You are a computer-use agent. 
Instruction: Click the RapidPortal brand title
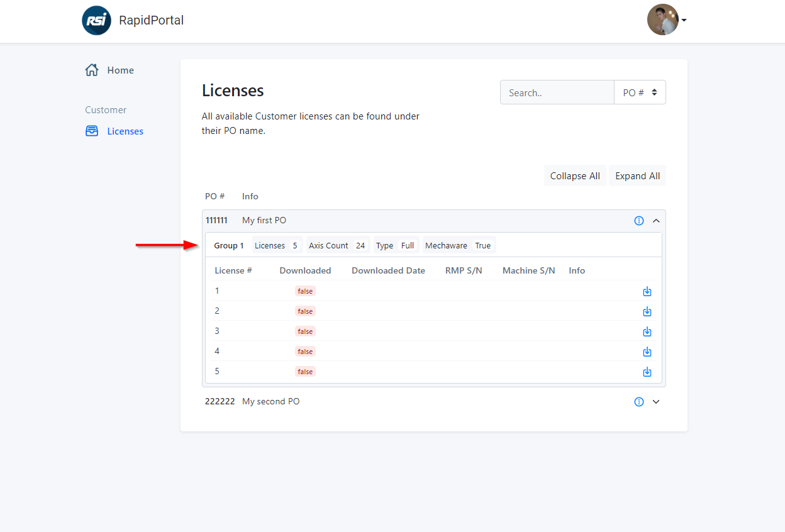coord(152,20)
